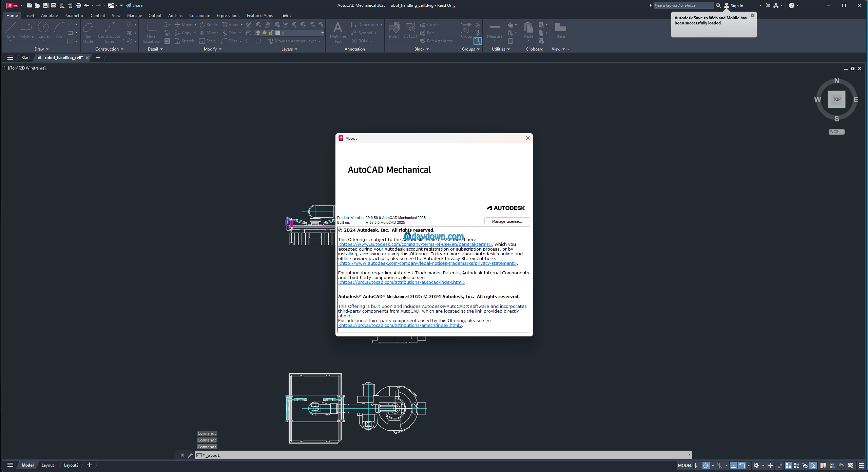Open the Express Tools ribbon tab
868x472 pixels.
[228, 16]
